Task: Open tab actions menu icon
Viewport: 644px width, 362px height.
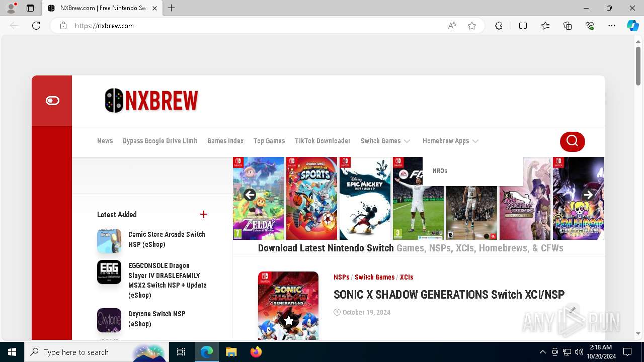Action: pos(30,8)
